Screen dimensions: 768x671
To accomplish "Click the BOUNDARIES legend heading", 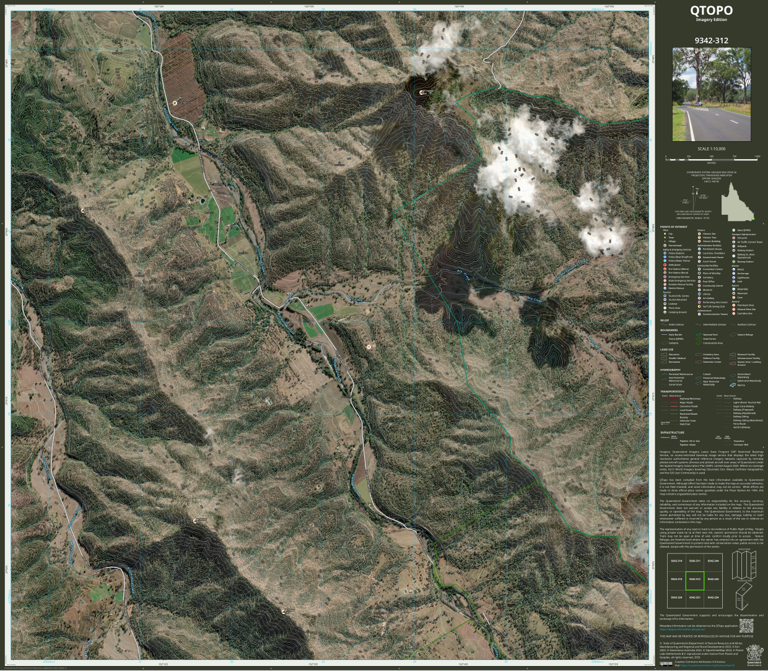I will pos(670,330).
